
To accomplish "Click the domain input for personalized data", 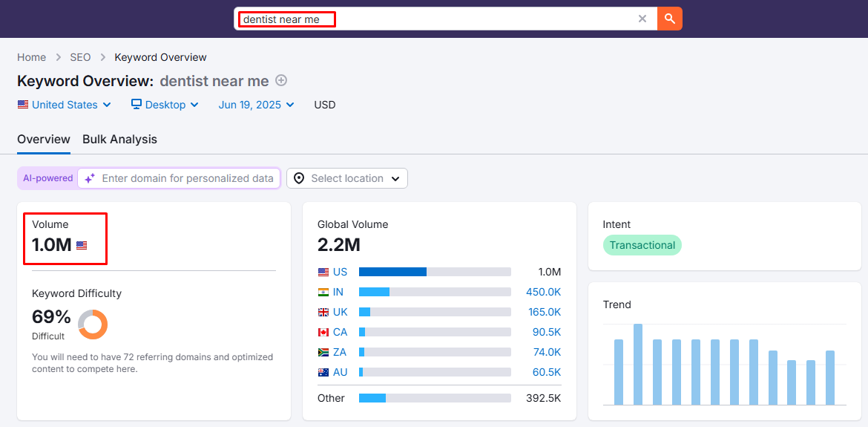I will (x=187, y=178).
